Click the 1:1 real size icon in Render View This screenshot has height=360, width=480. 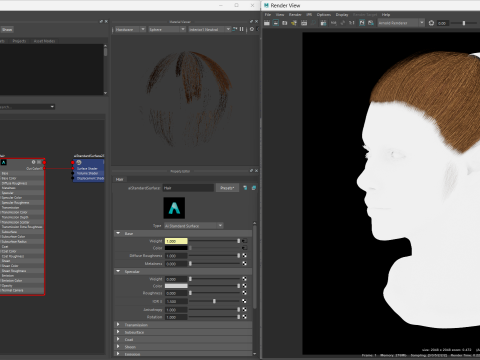tap(352, 23)
